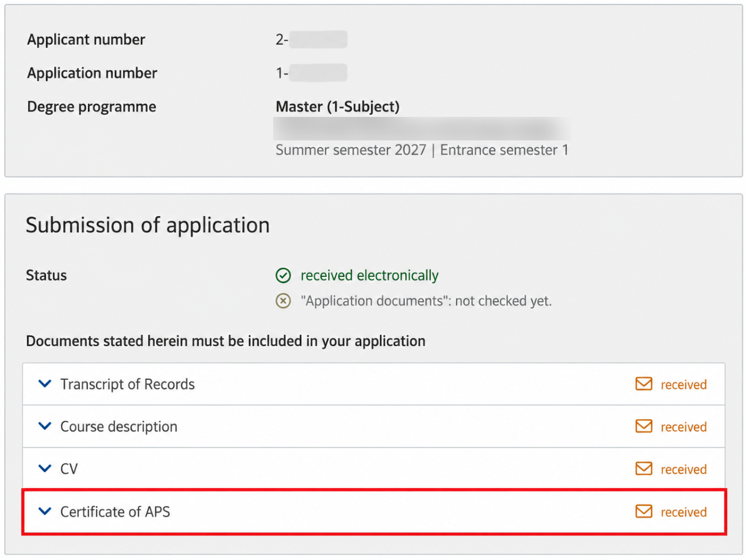
Task: Expand the Transcript of Records chevron
Action: tap(45, 384)
